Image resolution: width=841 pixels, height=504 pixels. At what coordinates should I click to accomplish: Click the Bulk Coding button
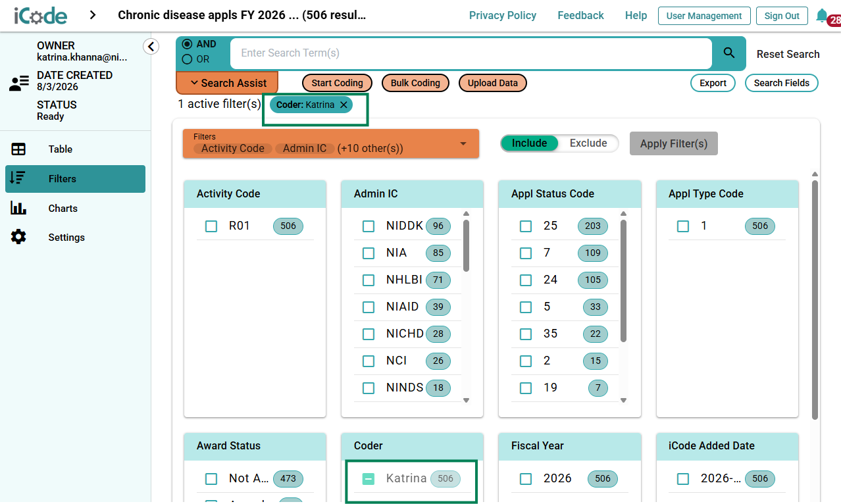[x=415, y=83]
